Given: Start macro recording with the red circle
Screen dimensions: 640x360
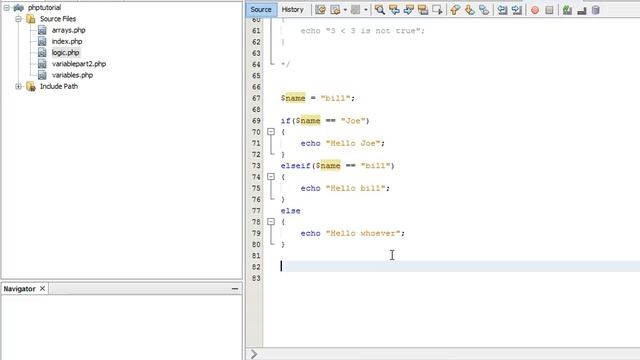Looking at the screenshot, I should click(535, 10).
